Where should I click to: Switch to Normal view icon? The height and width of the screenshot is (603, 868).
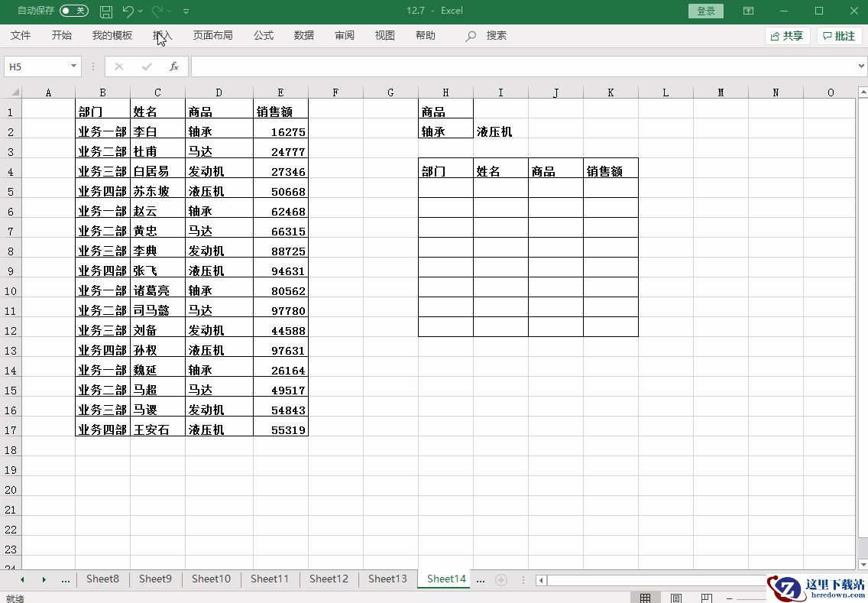645,598
